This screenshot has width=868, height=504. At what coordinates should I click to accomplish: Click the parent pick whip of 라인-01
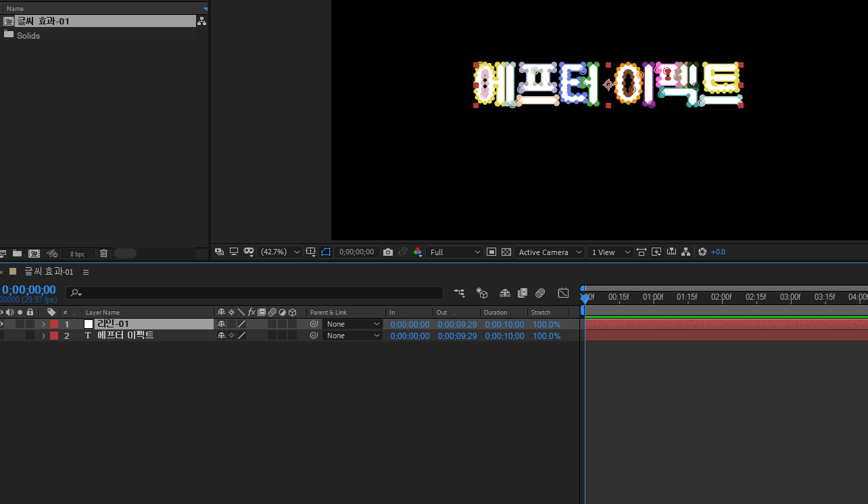pos(314,324)
